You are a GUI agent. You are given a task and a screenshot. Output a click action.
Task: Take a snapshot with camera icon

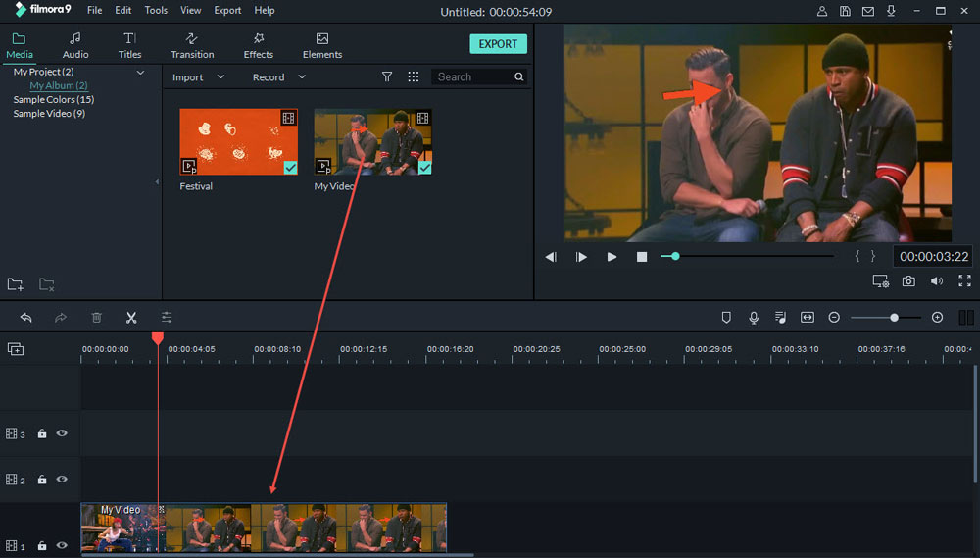(x=908, y=281)
